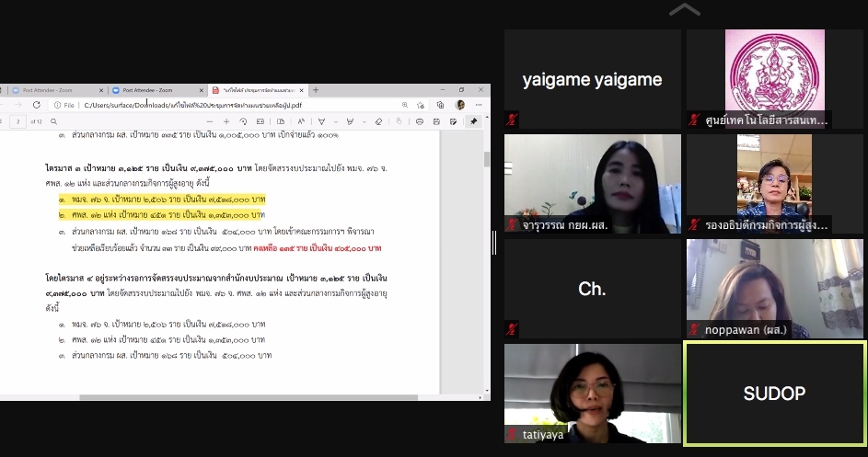This screenshot has width=868, height=457.
Task: Rotate the PDF with the rotate icon
Action: [x=243, y=121]
